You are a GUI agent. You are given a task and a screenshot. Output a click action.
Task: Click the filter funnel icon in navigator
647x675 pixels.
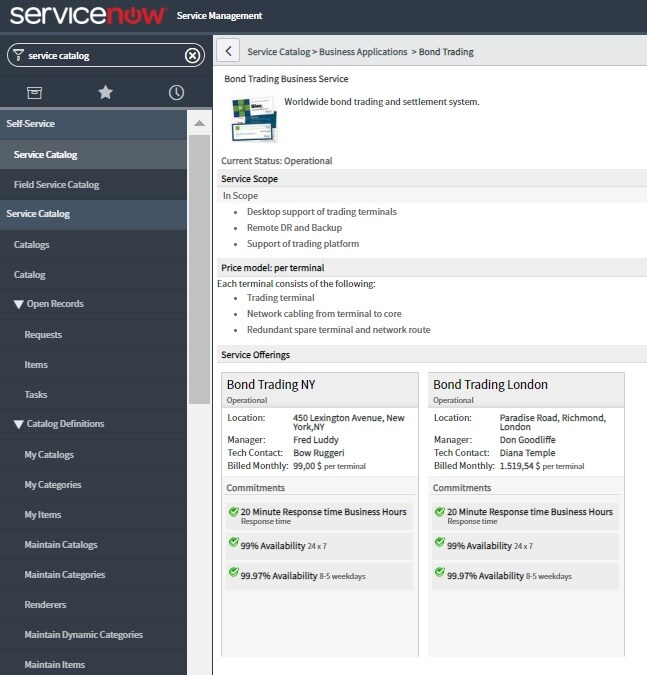click(18, 55)
